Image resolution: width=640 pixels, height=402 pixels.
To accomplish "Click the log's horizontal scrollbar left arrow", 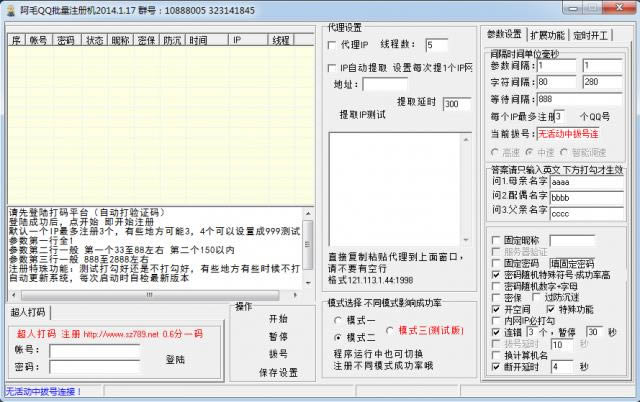I will point(14,295).
